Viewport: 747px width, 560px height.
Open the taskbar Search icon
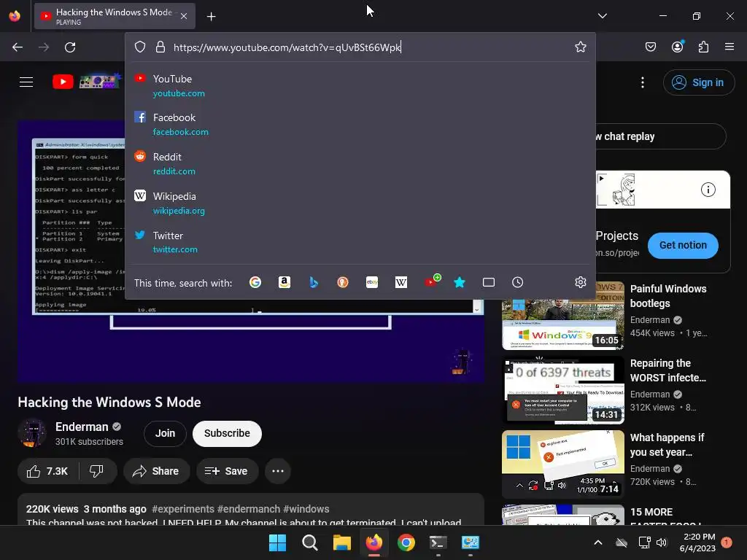tap(309, 542)
